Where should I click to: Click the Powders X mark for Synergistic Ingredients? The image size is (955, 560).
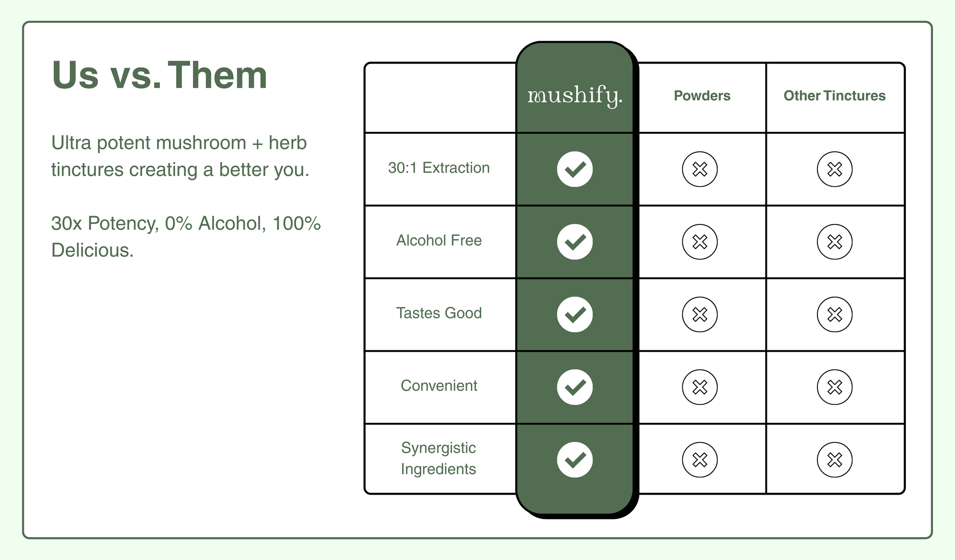[700, 460]
